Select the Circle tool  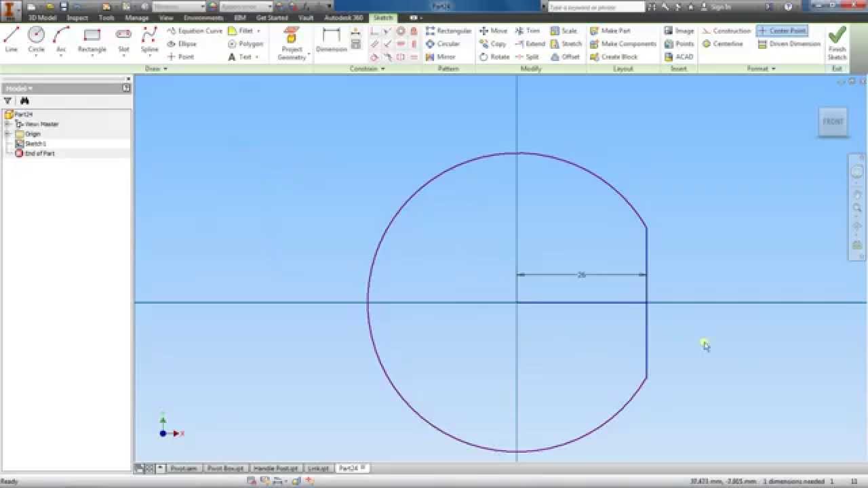[x=36, y=39]
